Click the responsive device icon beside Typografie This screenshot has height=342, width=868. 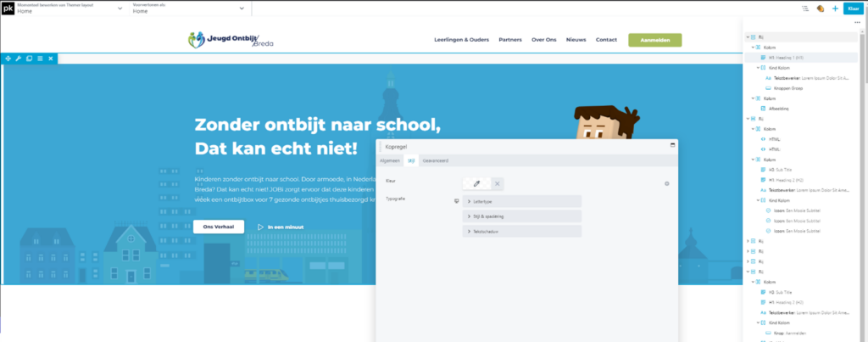458,201
